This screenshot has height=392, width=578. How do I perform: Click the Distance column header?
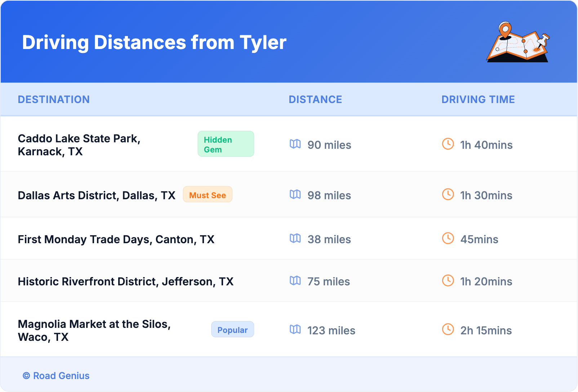pos(315,99)
